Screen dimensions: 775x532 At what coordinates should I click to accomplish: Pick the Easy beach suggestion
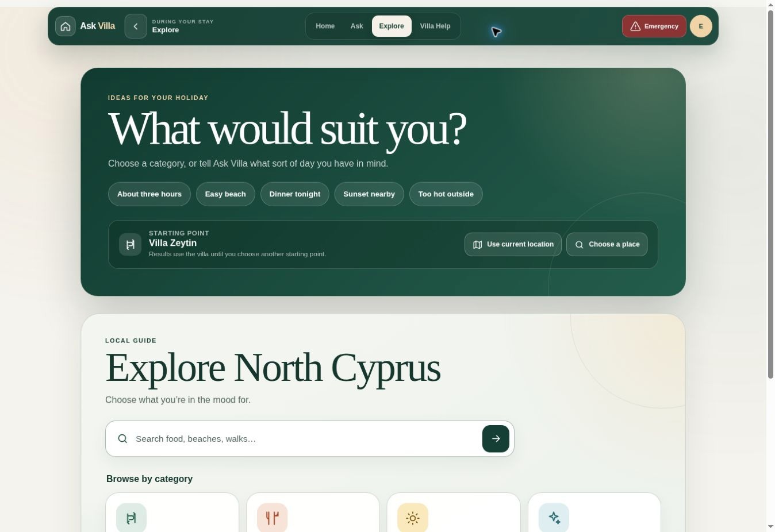[x=225, y=194]
